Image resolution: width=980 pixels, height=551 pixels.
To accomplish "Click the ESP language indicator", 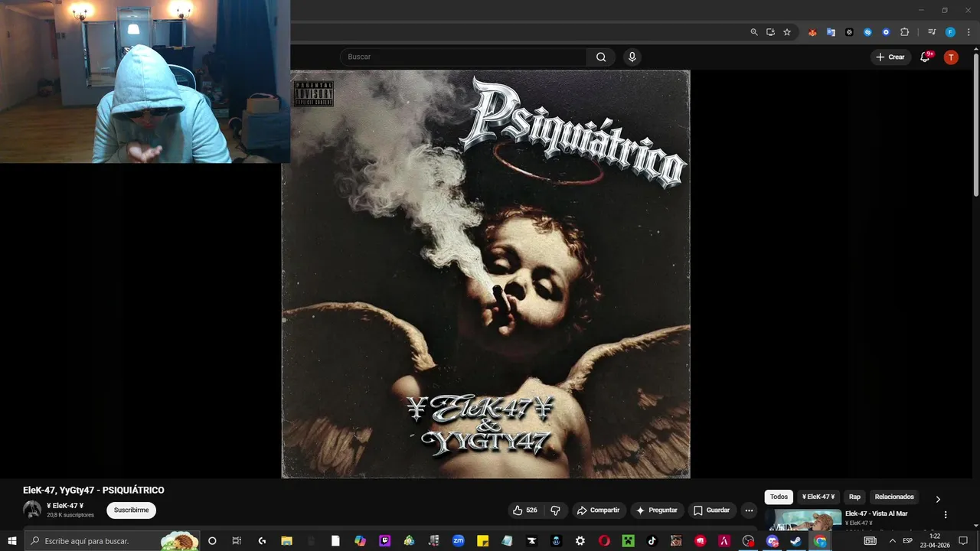I will [908, 541].
